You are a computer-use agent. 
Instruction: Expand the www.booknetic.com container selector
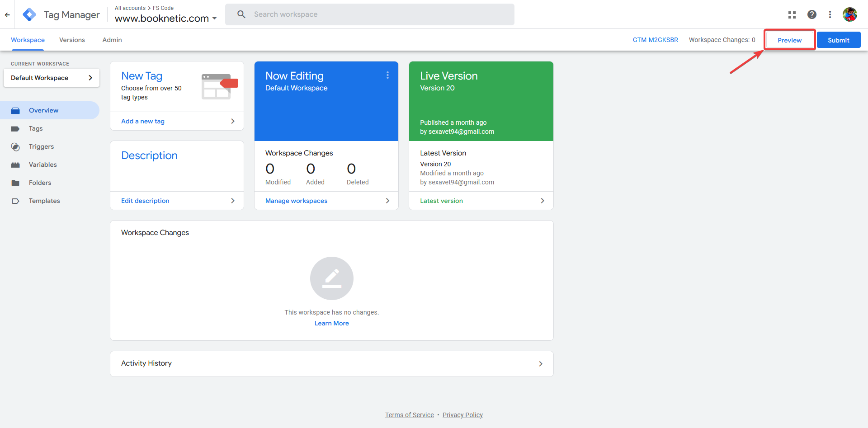click(x=214, y=19)
